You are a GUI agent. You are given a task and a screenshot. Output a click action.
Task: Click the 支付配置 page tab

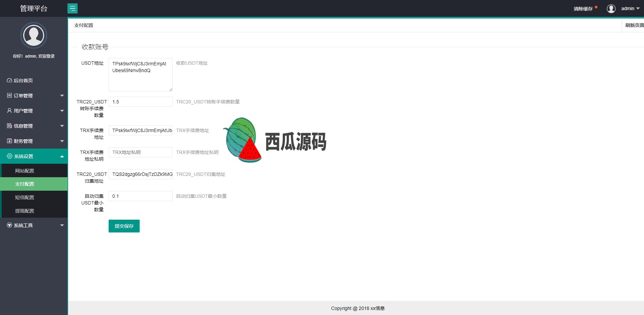click(x=84, y=25)
